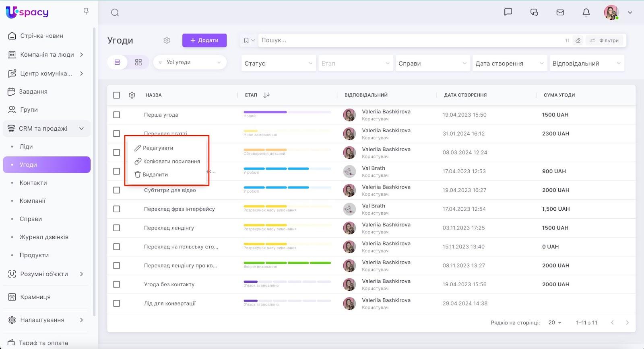The width and height of the screenshot is (644, 349).
Task: Open the chat message icon in header
Action: pyautogui.click(x=508, y=12)
